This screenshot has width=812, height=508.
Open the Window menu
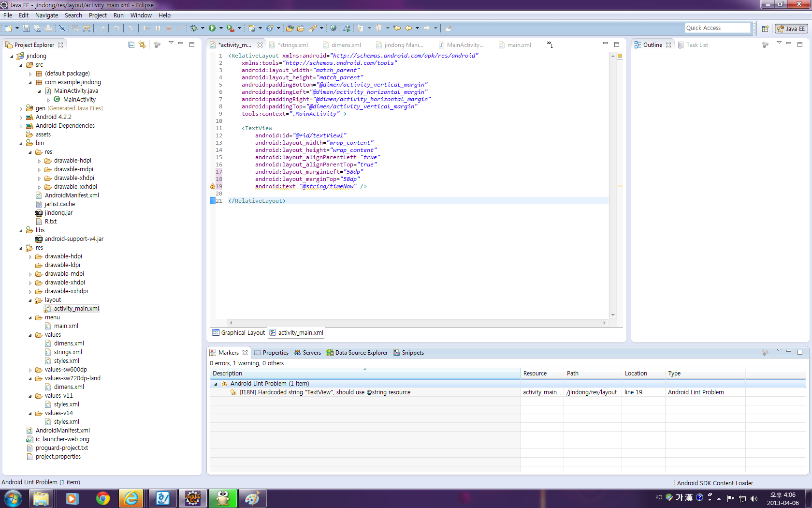(141, 15)
